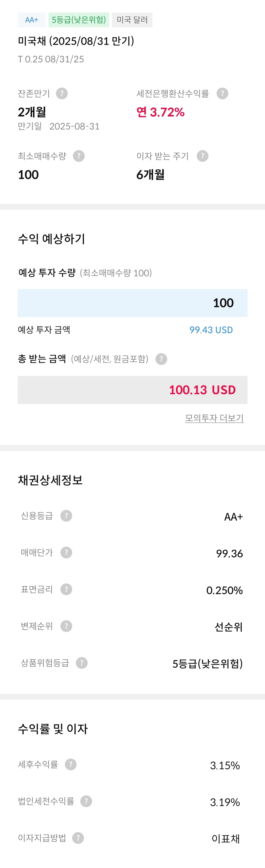The height and width of the screenshot is (868, 265).
Task: Open help tooltip for 매매단가
Action: (x=66, y=552)
